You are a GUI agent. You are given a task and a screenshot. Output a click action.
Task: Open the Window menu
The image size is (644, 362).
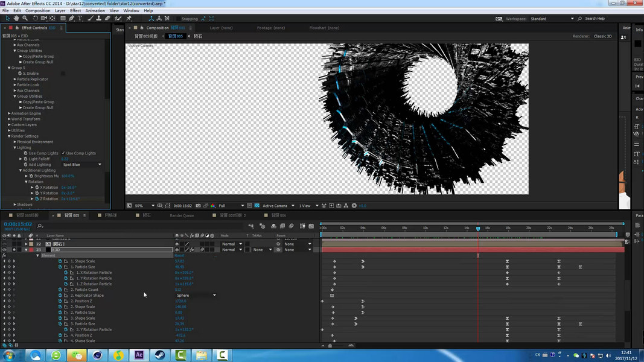131,11
